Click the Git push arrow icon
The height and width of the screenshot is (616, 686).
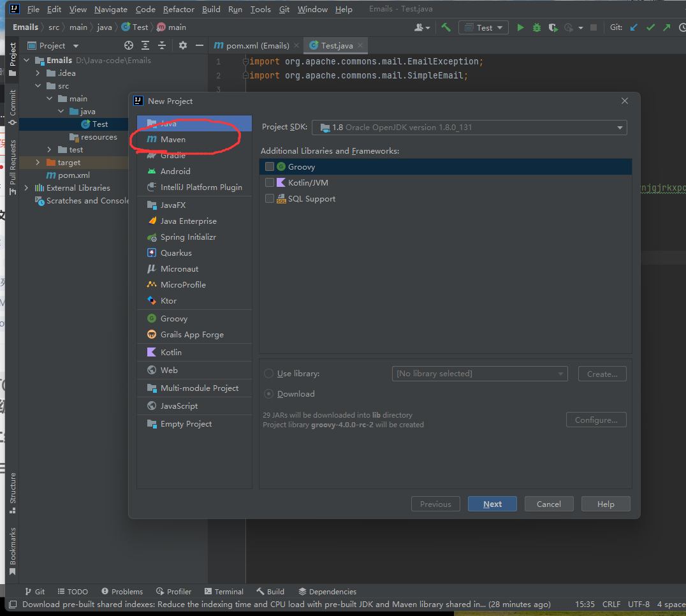pos(666,27)
